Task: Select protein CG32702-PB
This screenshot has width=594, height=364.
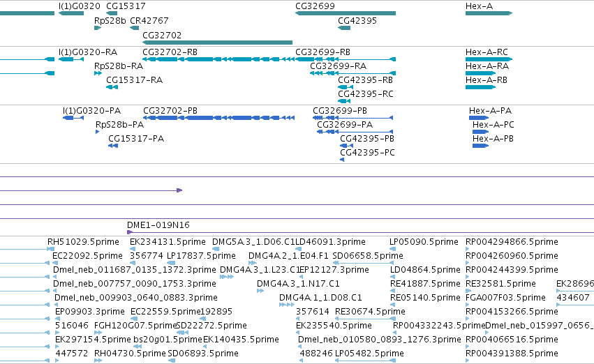Action: coord(170,111)
